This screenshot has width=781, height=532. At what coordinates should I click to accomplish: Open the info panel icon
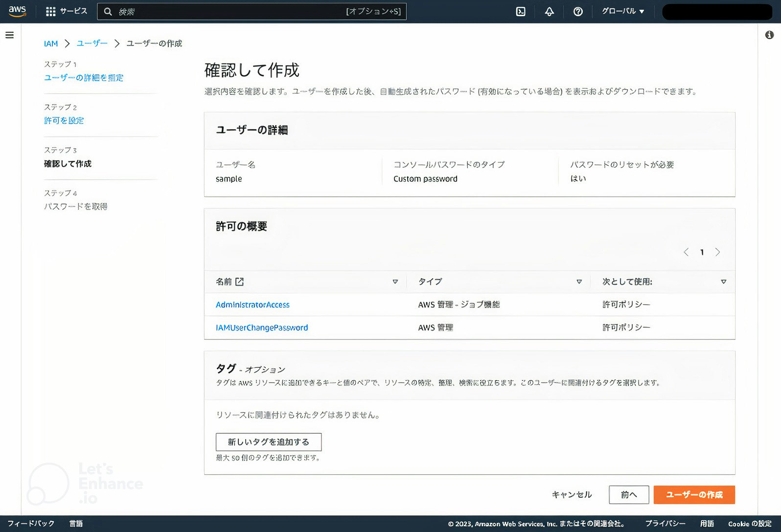pyautogui.click(x=769, y=35)
